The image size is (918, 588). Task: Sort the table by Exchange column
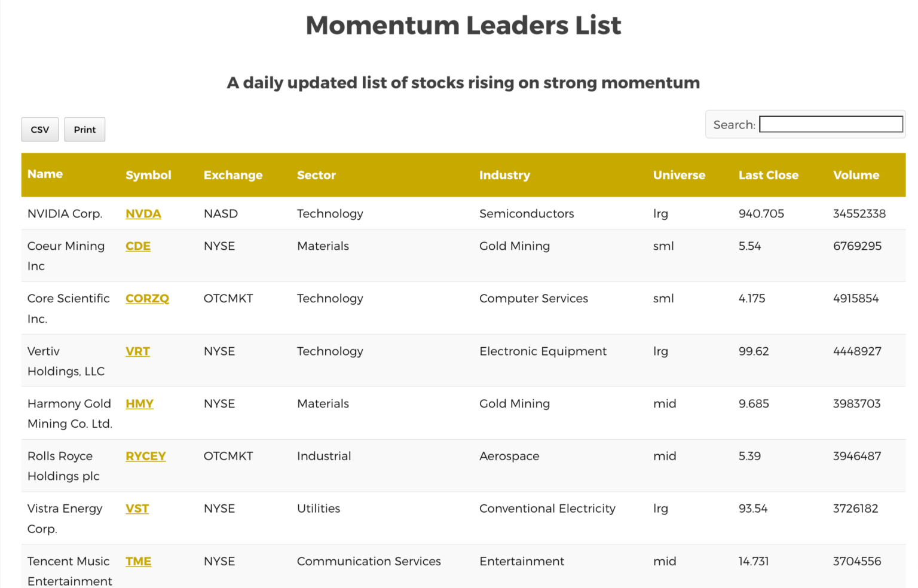tap(232, 174)
